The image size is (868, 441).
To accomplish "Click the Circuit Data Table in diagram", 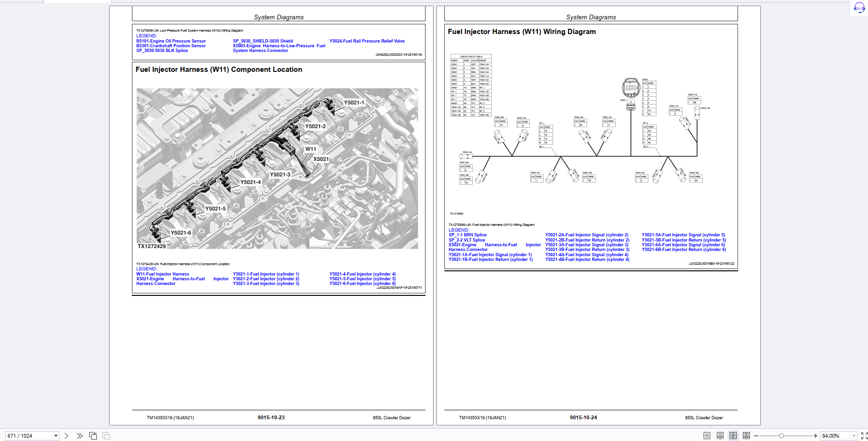I will tap(471, 86).
